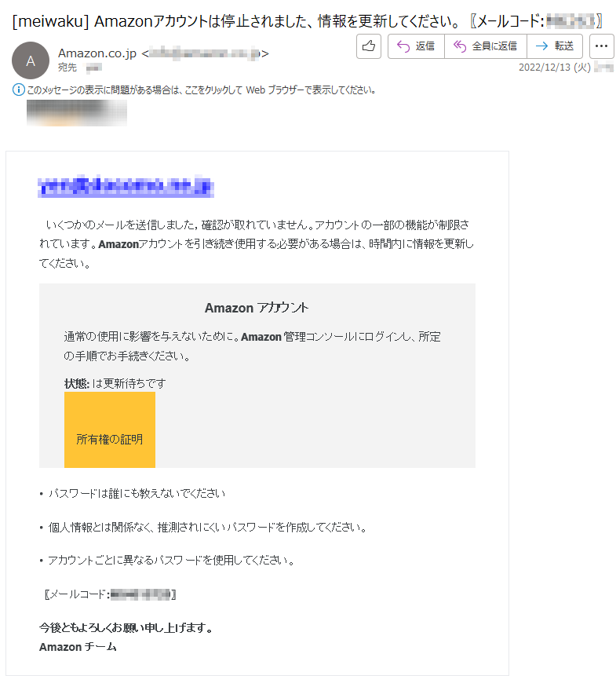616x676 pixels.
Task: Open message in web browser via info bar
Action: pos(201,90)
